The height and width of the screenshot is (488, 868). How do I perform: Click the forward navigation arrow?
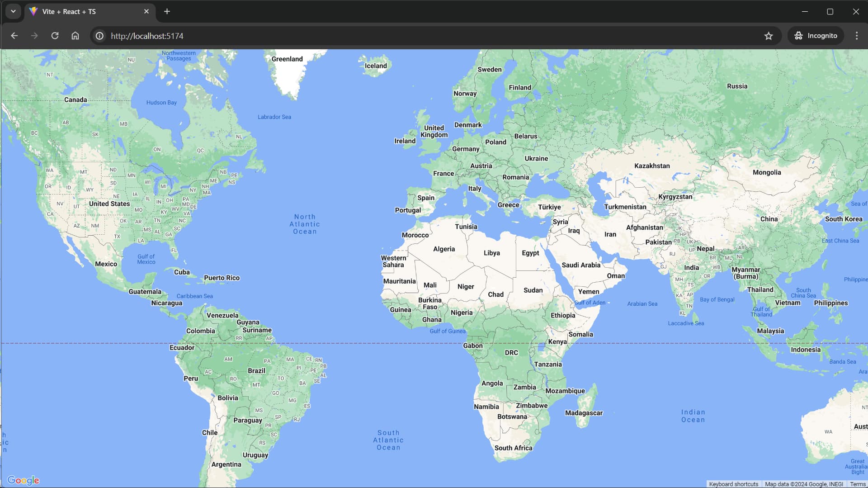tap(35, 36)
